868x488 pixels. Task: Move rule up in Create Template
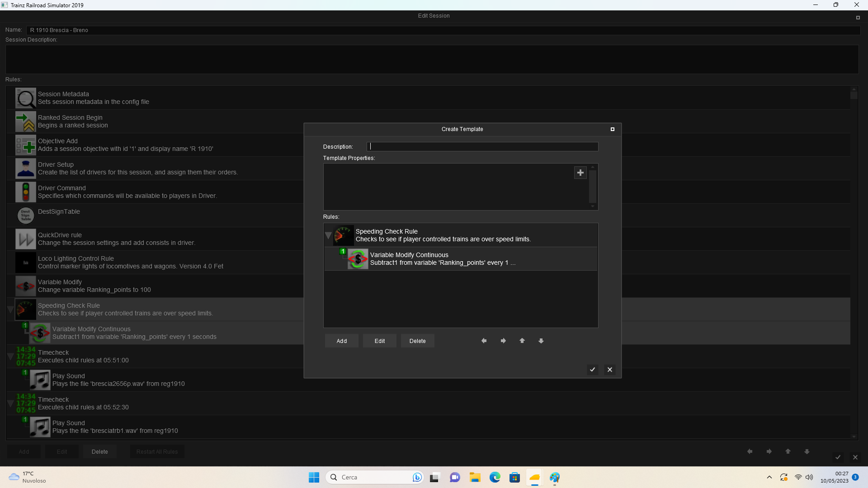click(522, 341)
